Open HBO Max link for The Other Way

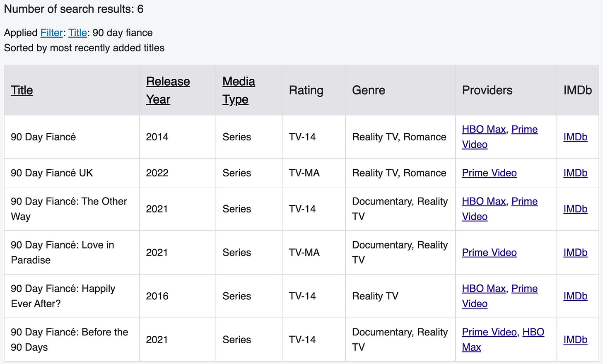484,201
